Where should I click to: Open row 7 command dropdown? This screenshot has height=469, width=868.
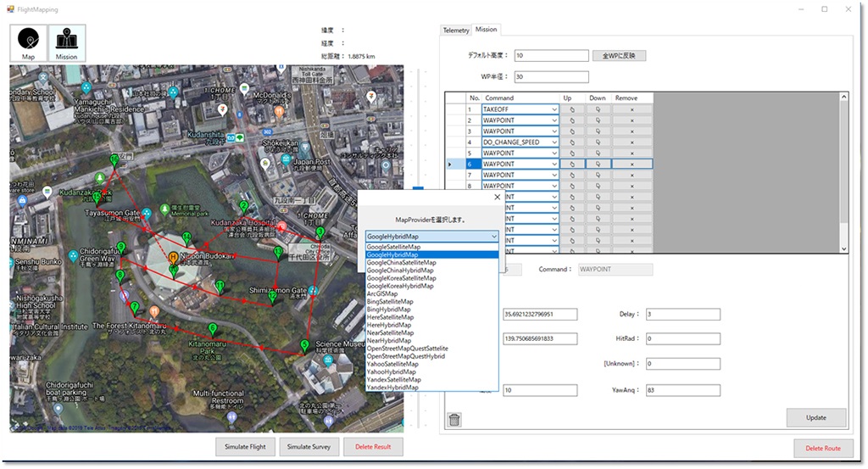[554, 175]
